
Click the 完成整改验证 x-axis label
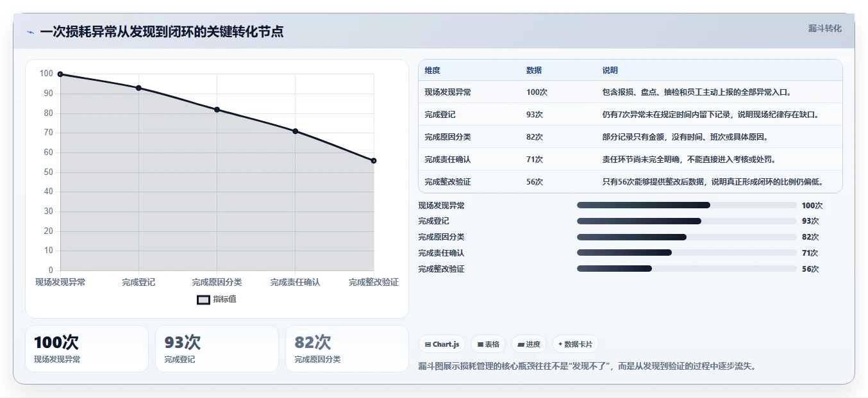point(374,282)
